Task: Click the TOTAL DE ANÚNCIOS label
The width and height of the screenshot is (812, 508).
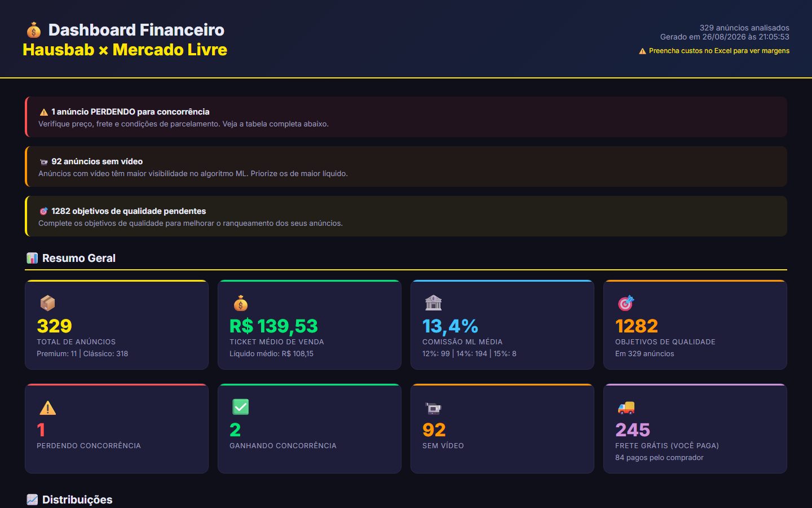Action: point(76,342)
